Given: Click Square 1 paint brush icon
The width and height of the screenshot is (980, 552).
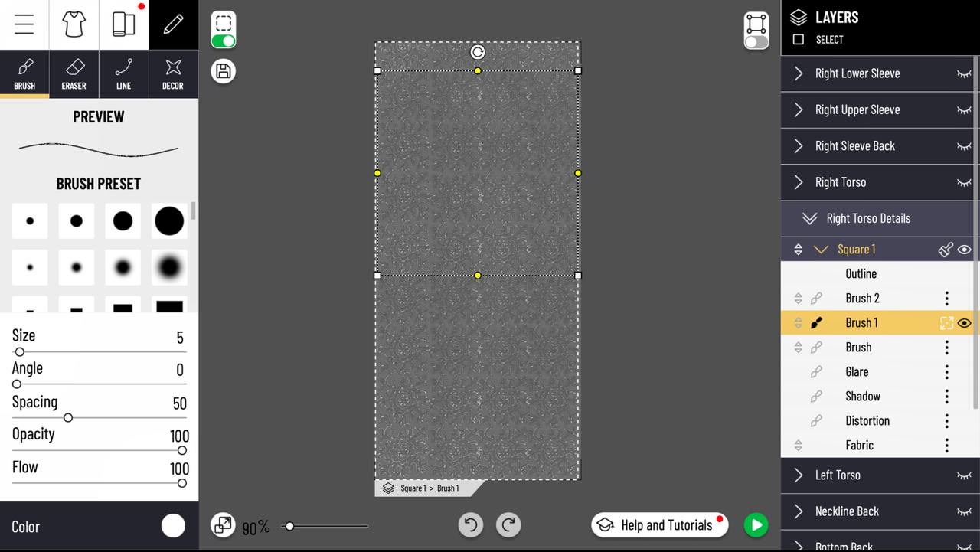Looking at the screenshot, I should [946, 250].
